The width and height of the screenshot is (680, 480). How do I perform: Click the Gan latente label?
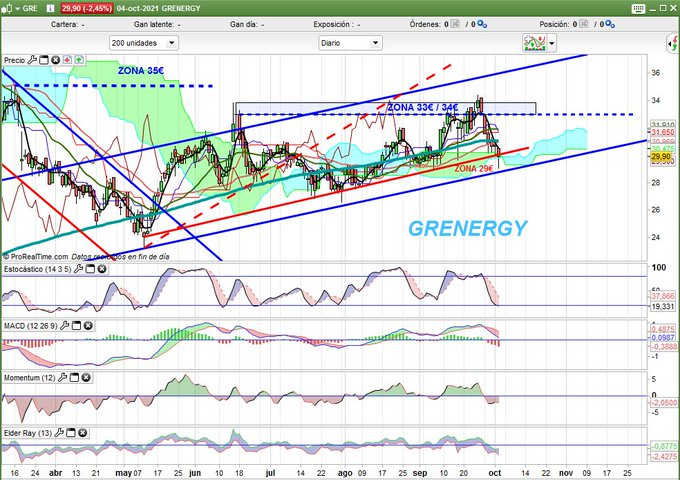coord(154,25)
